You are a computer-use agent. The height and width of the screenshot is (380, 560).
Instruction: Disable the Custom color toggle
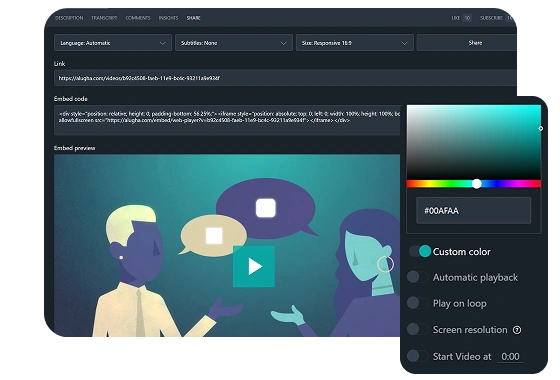(420, 251)
